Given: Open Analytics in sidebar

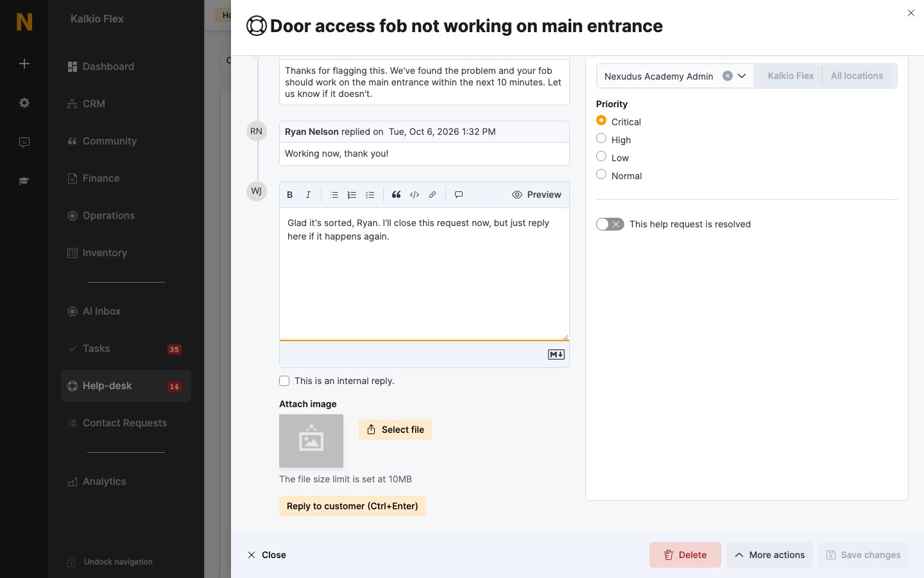Looking at the screenshot, I should [x=126, y=481].
